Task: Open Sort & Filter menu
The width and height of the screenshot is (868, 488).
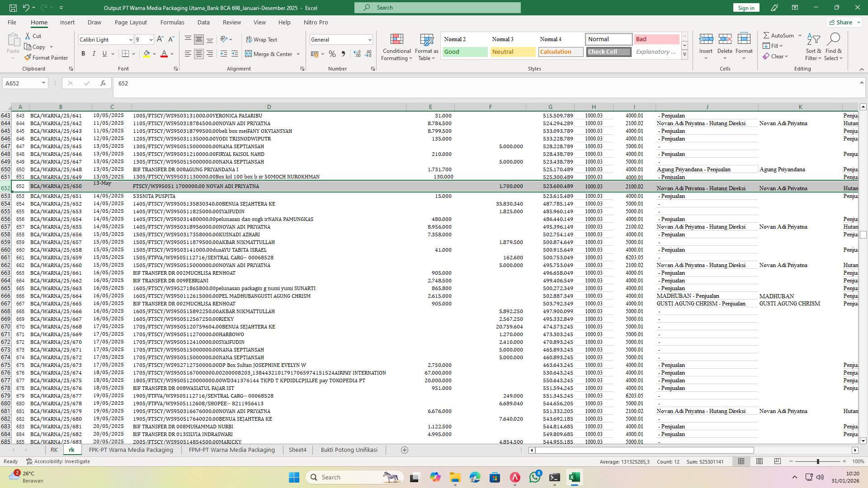Action: pyautogui.click(x=813, y=47)
